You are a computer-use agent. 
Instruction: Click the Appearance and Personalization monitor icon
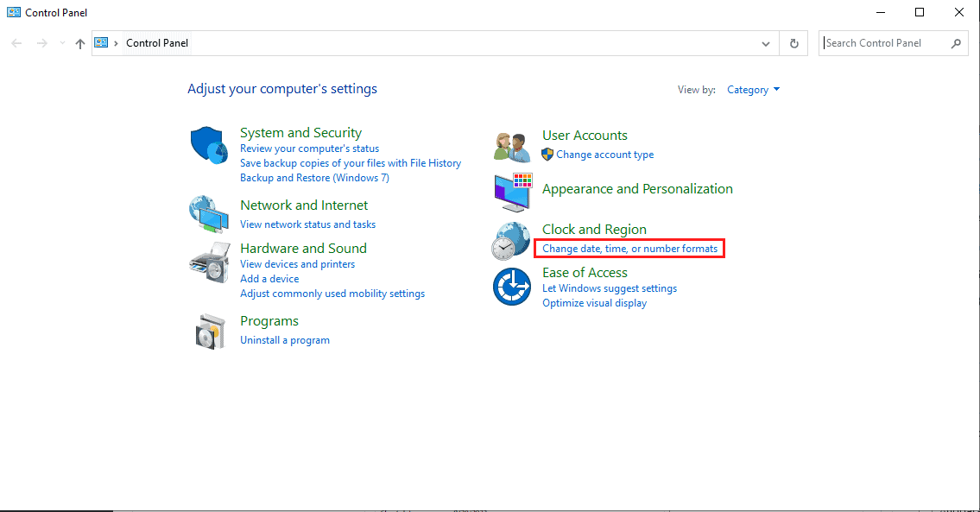click(x=513, y=193)
